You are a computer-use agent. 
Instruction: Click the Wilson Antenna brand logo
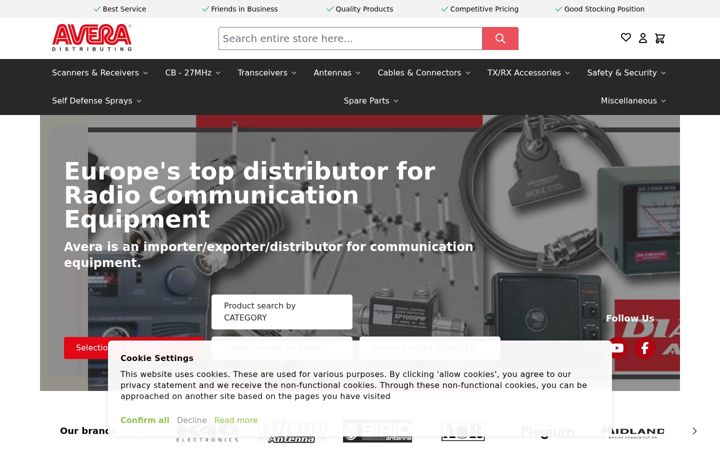[x=292, y=432]
